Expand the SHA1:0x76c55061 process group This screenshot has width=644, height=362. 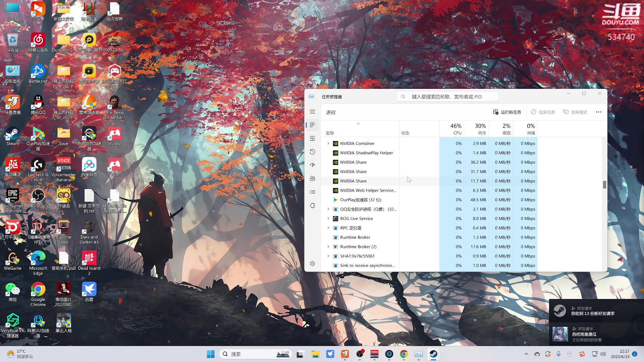point(328,256)
